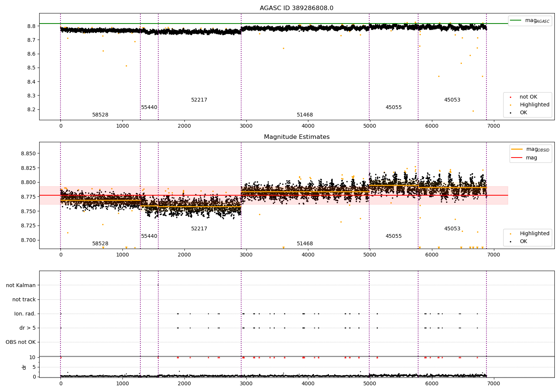Select the 10 tick on the dr axis
The image size is (560, 392).
point(32,357)
